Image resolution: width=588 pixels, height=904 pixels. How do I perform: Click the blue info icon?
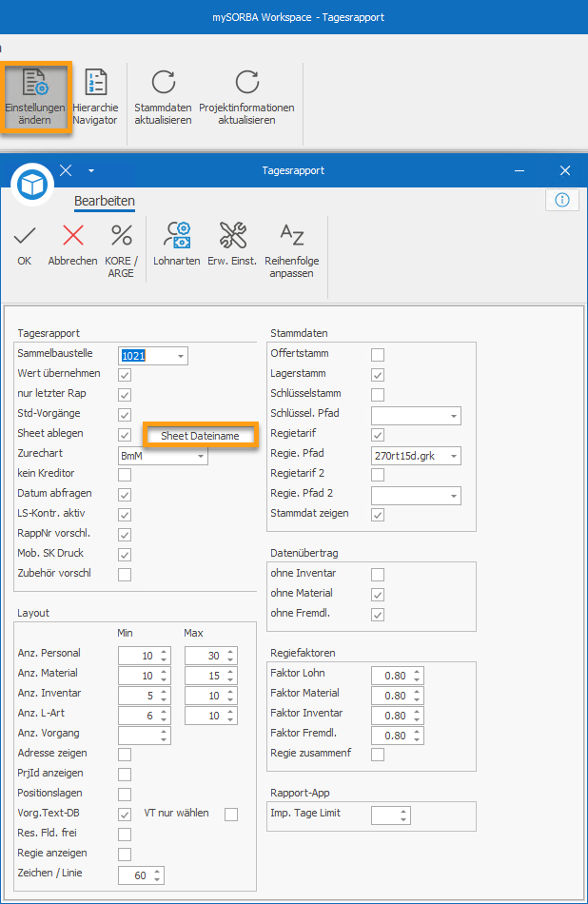pos(562,200)
